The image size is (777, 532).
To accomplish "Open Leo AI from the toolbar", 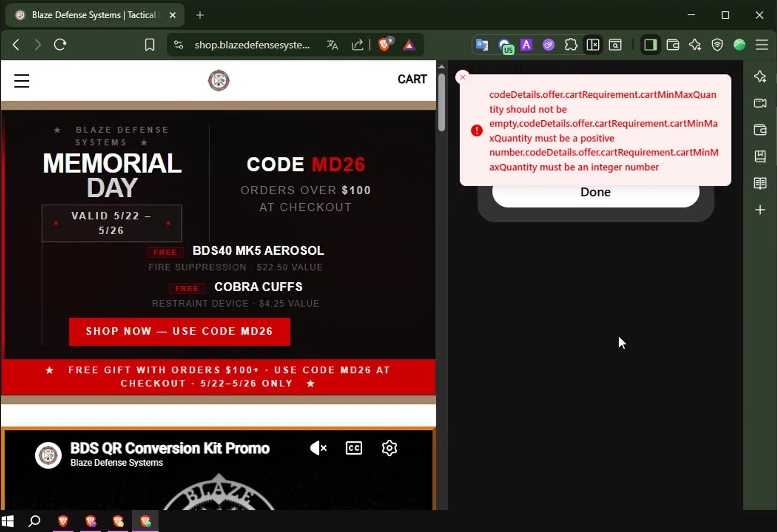I will [695, 45].
